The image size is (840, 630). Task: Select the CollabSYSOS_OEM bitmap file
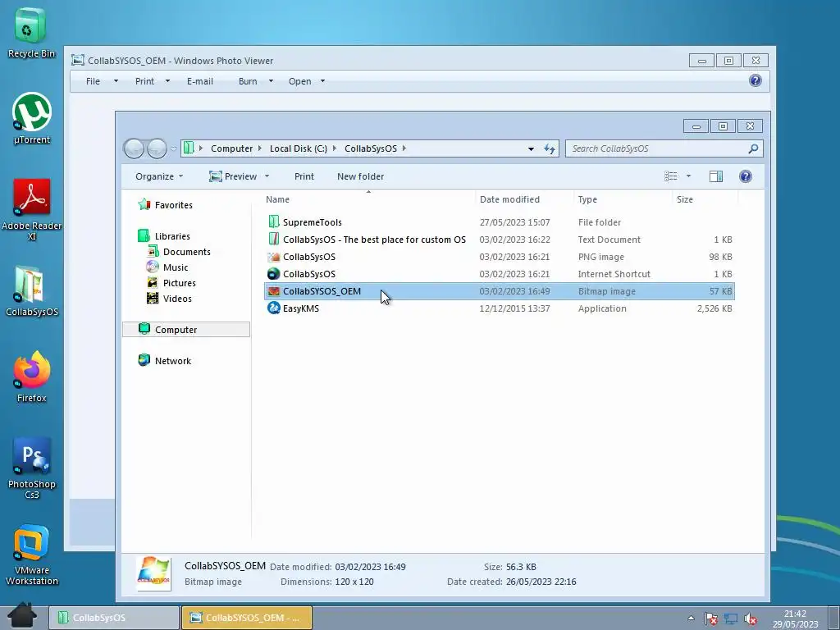pyautogui.click(x=500, y=291)
